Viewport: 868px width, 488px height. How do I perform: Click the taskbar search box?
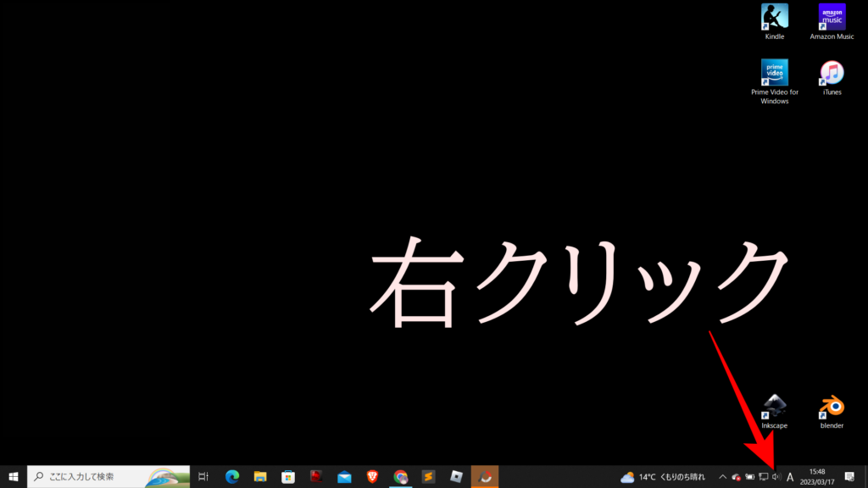pyautogui.click(x=93, y=477)
